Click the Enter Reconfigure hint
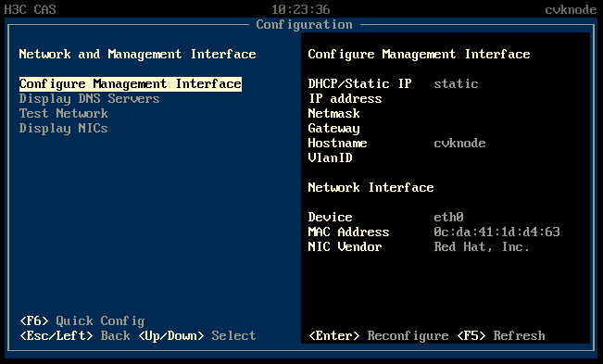 tap(379, 335)
